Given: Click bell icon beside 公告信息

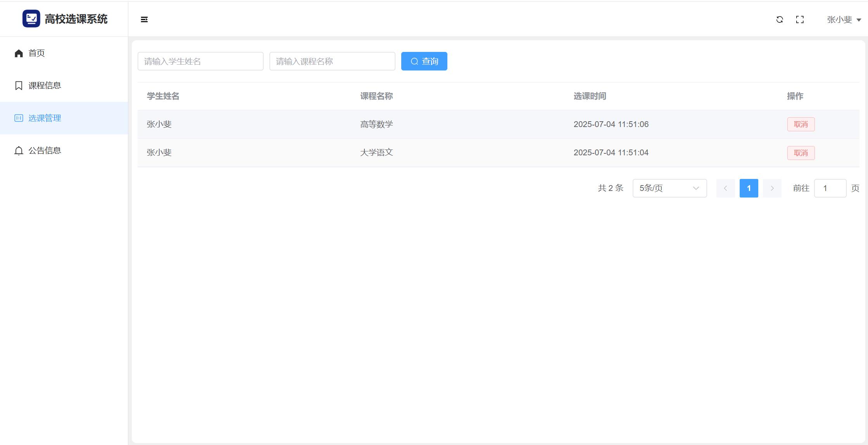Looking at the screenshot, I should click(19, 151).
